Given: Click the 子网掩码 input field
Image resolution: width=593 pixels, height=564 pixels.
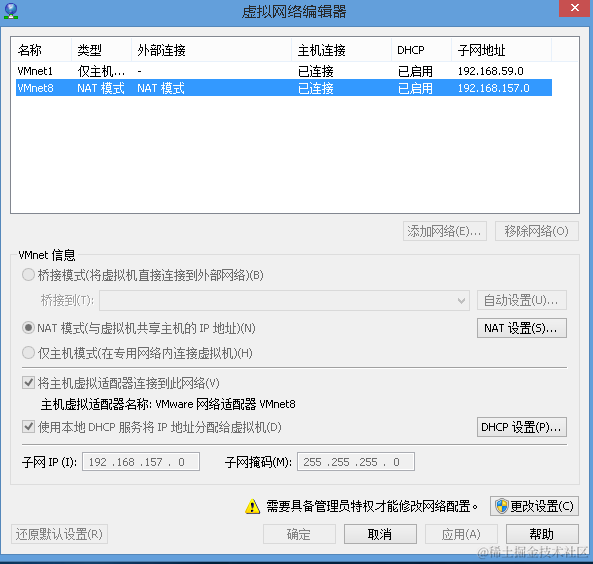Looking at the screenshot, I should (355, 461).
